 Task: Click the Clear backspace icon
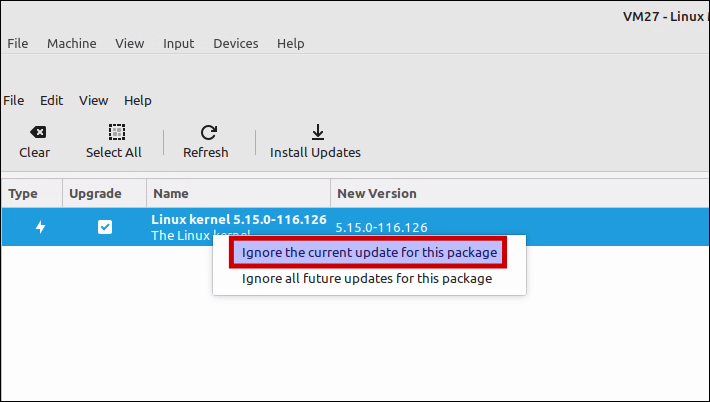click(38, 132)
